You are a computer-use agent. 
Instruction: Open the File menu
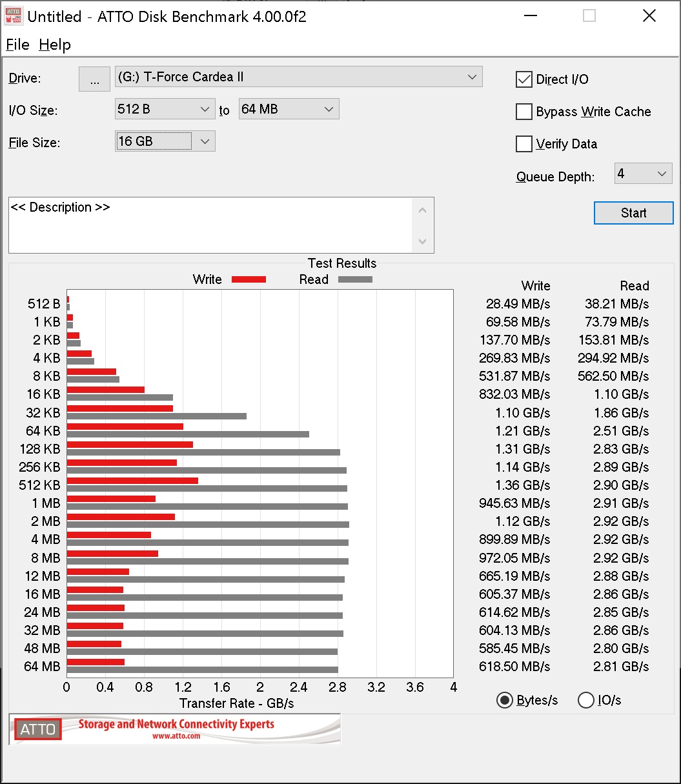[17, 45]
